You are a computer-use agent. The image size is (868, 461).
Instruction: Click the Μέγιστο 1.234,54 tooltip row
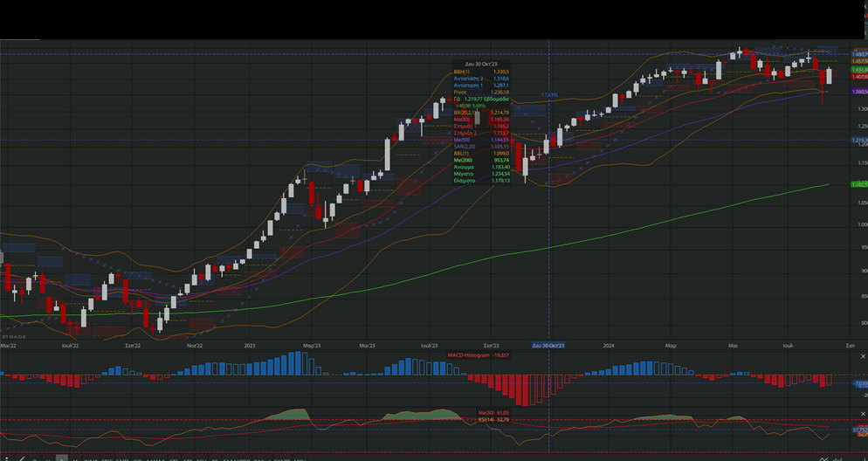click(x=481, y=174)
